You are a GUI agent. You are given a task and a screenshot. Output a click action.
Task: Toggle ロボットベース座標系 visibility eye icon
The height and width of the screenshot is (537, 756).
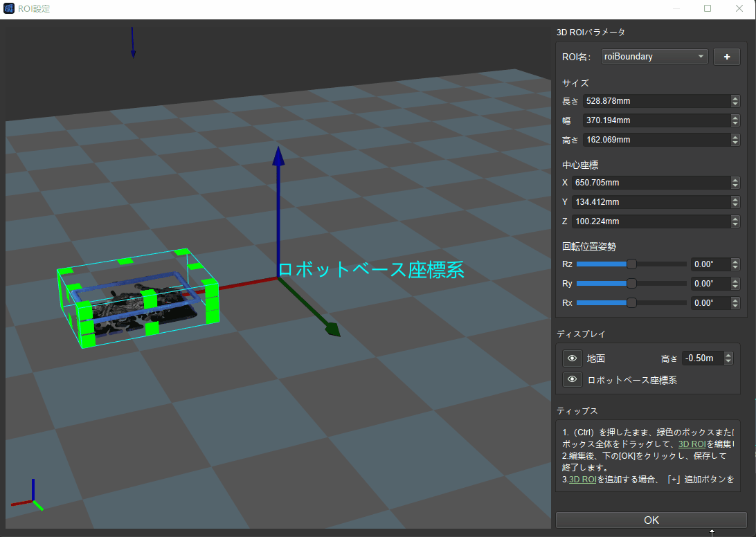click(572, 379)
